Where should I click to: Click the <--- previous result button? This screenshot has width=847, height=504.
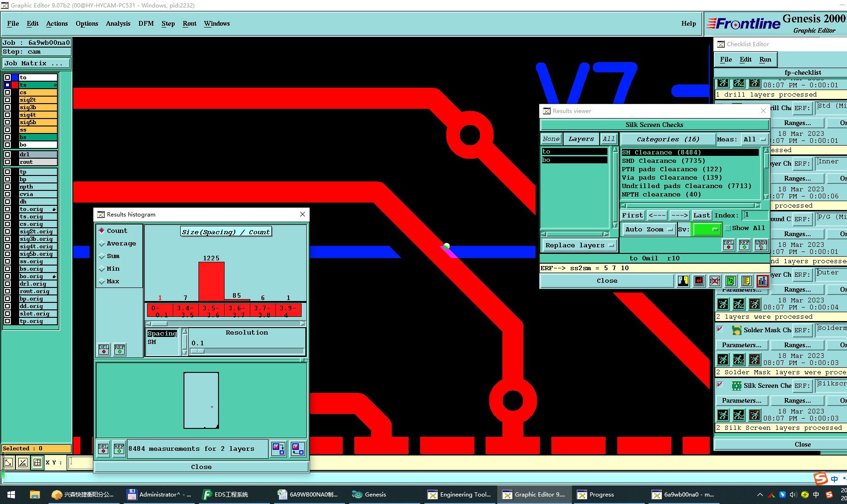(x=657, y=215)
